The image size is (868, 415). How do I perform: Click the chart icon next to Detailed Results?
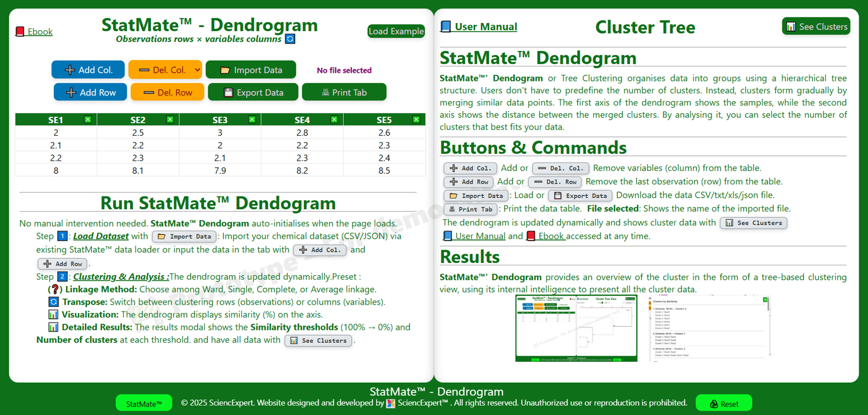pos(53,327)
